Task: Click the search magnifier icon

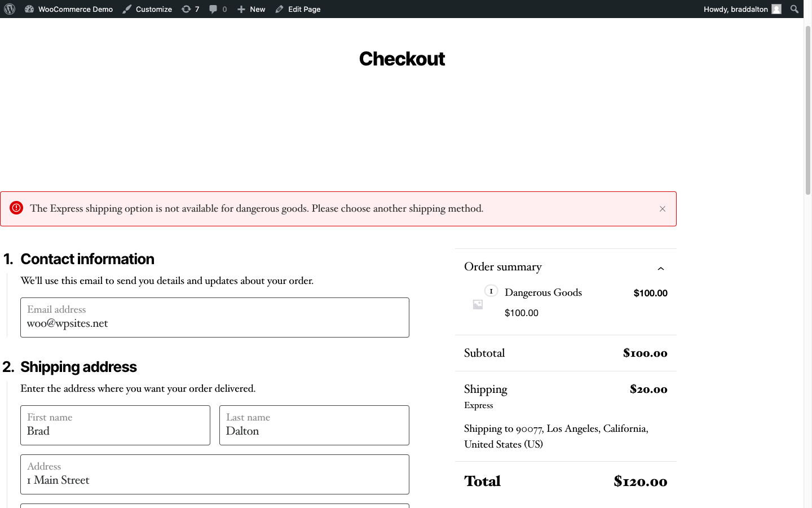Action: coord(795,9)
